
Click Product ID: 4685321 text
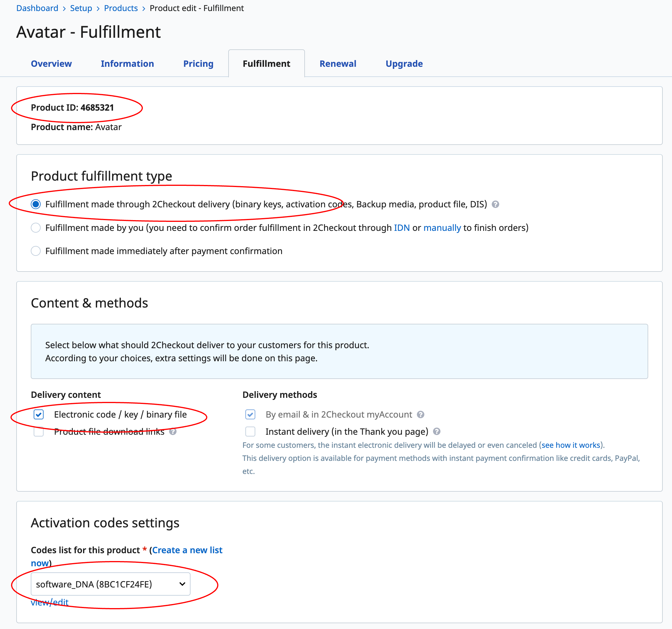[x=72, y=107]
